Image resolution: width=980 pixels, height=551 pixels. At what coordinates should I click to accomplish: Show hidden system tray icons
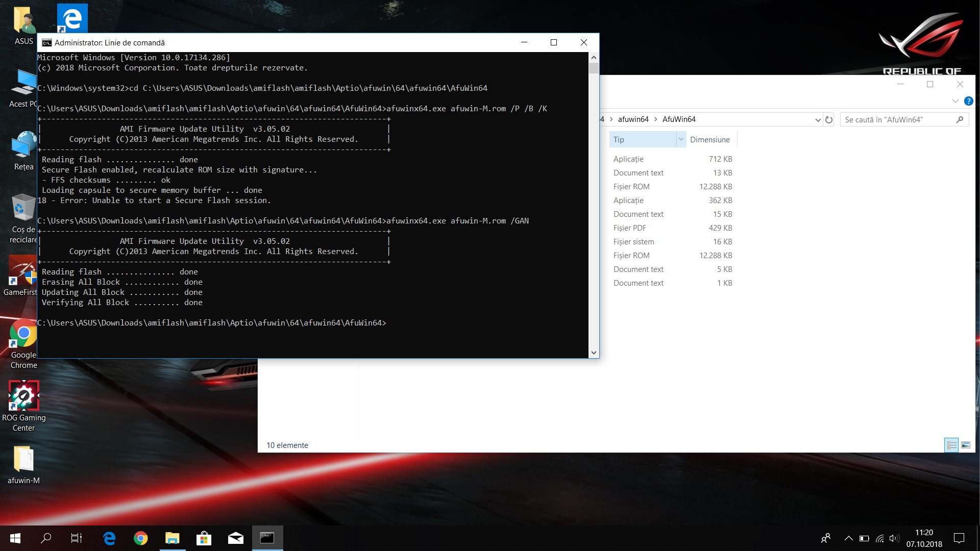[848, 538]
